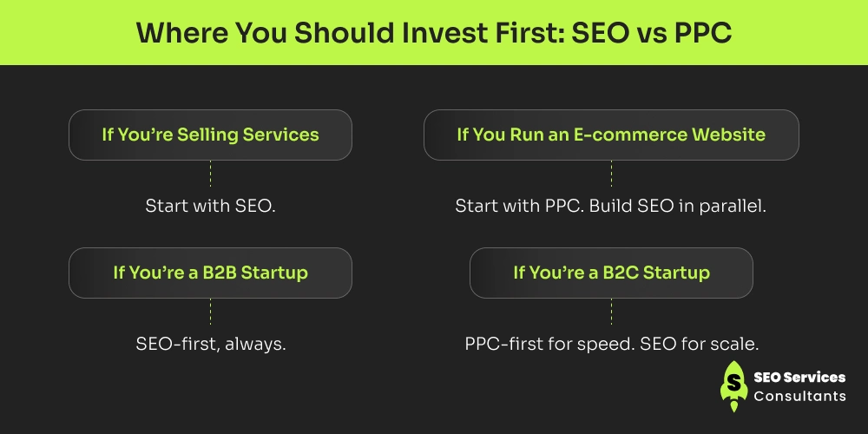Click the "SEO-first, always." text

point(210,344)
